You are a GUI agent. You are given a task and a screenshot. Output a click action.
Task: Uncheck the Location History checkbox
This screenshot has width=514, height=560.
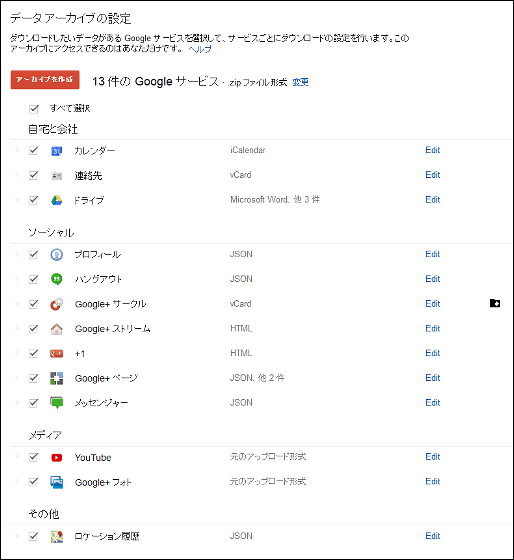34,536
